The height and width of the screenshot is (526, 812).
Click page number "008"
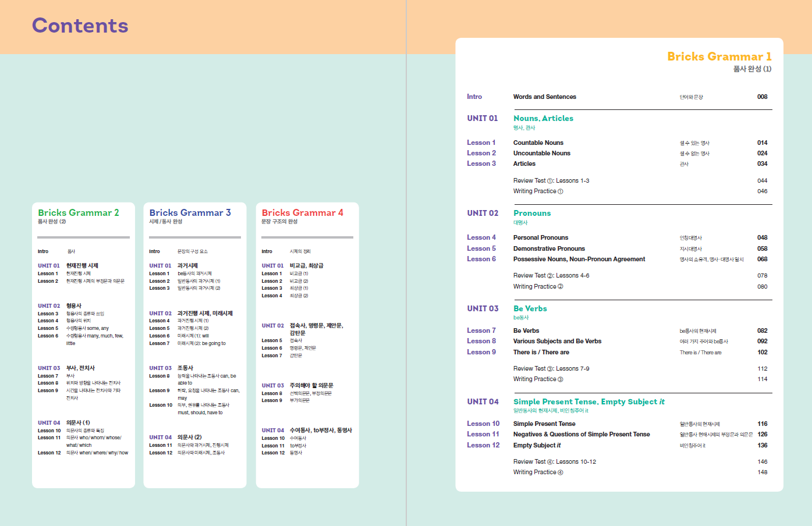[763, 97]
